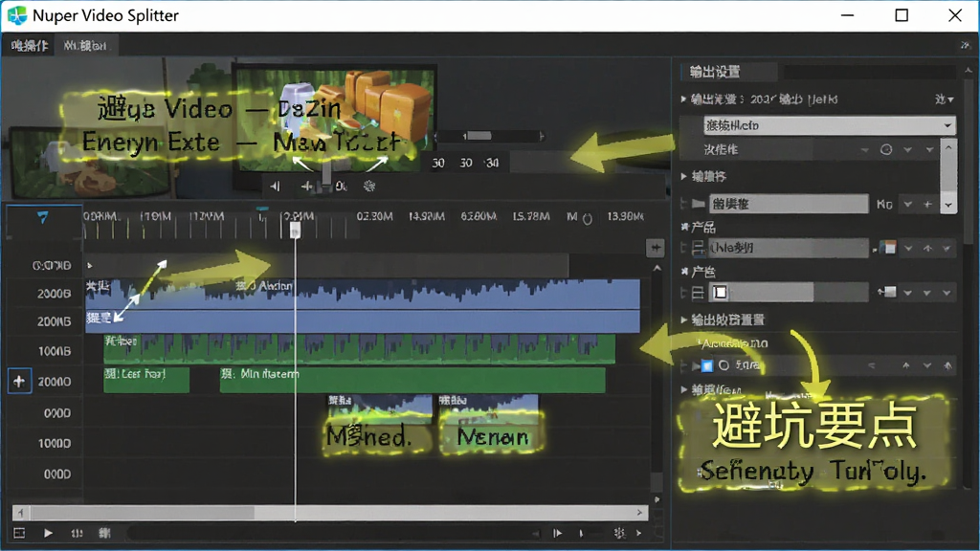
Task: Click the fourth icon in bottom-left transport bar
Action: tap(104, 533)
